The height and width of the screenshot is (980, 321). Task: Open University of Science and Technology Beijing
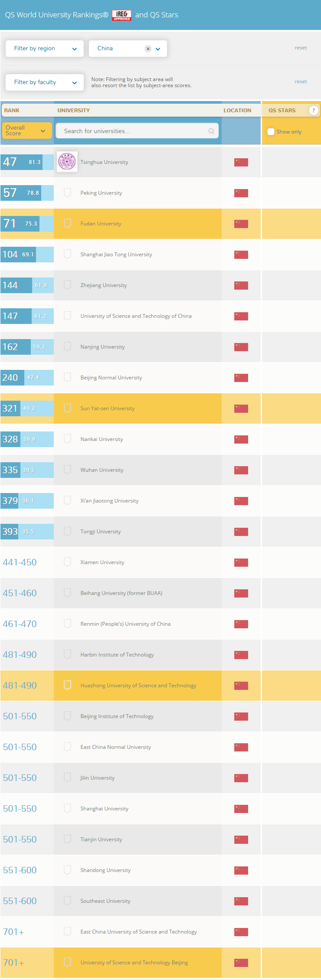click(134, 963)
